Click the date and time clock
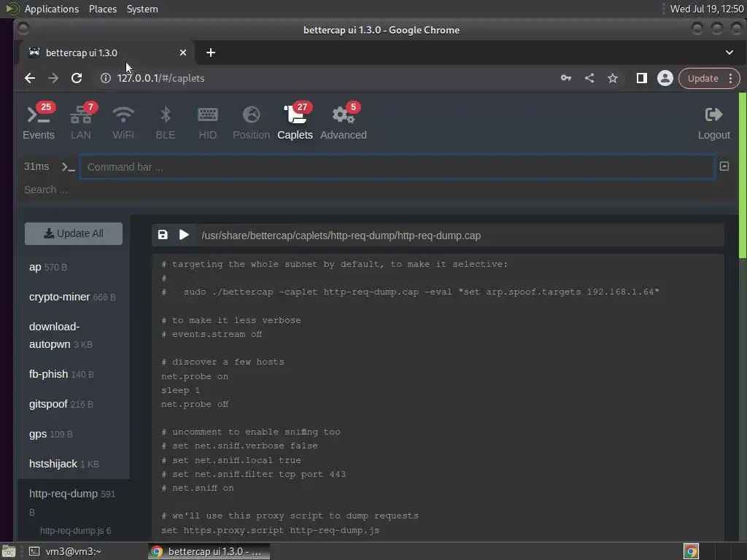747x560 pixels. coord(706,9)
